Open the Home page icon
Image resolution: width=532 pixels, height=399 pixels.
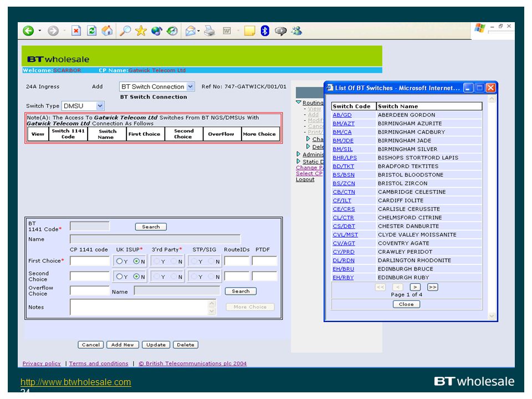pyautogui.click(x=107, y=31)
